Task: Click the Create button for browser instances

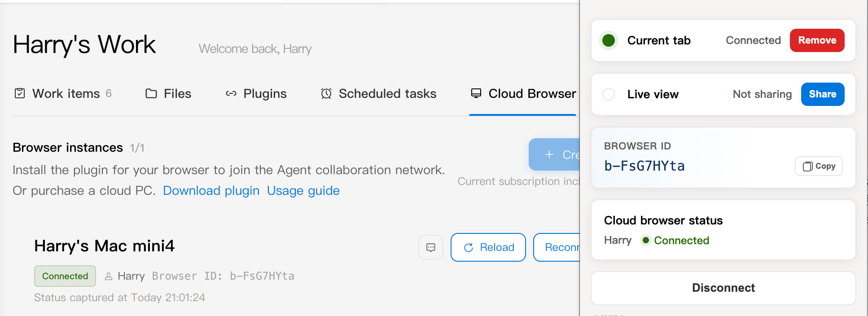Action: tap(554, 154)
